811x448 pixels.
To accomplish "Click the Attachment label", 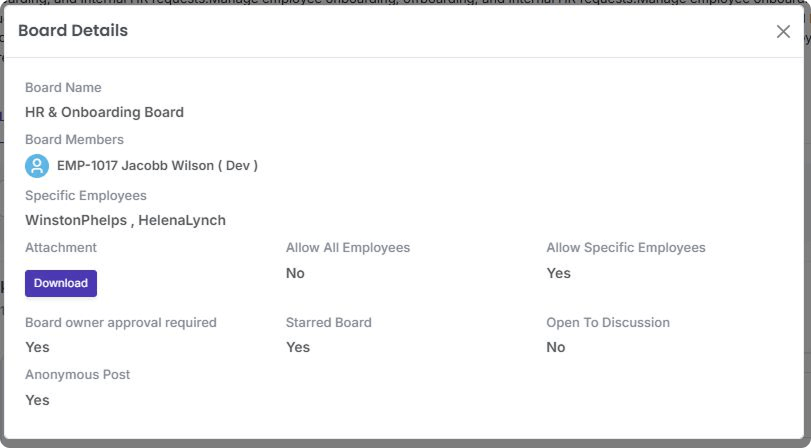I will point(61,248).
